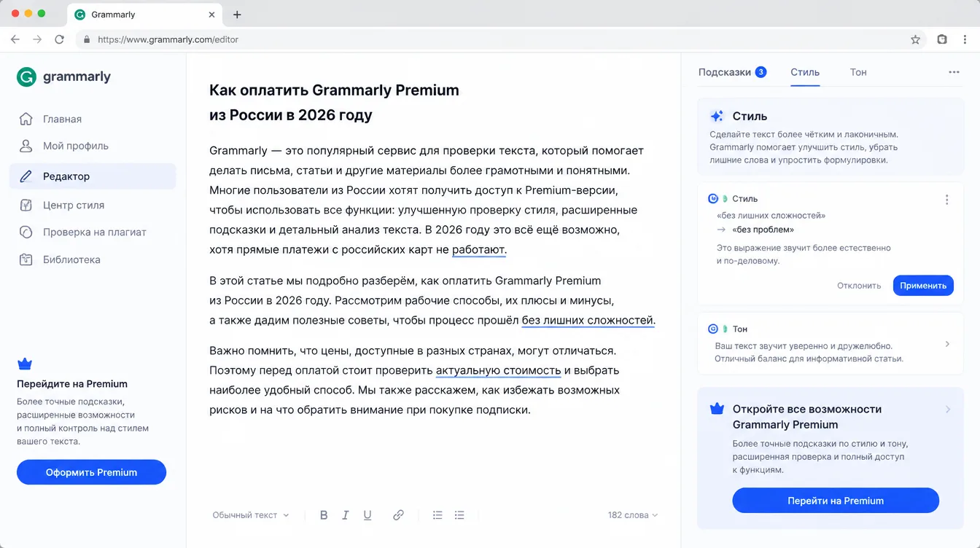Click underlined phrase «актуальную стоимость»
Screen dimensions: 980x548
point(499,370)
